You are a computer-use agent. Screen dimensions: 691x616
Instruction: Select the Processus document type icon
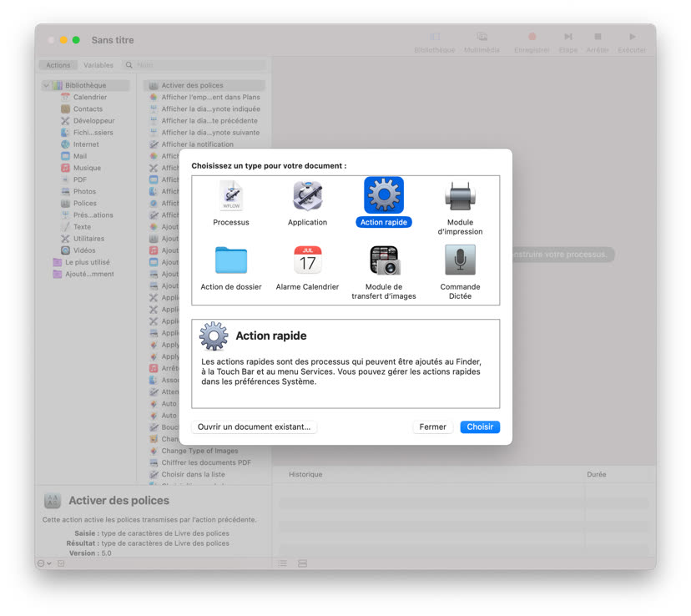tap(231, 196)
